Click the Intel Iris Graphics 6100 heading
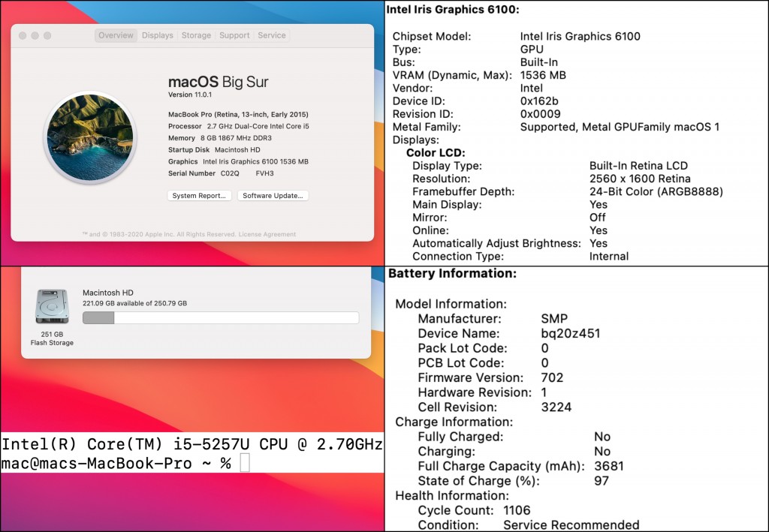Screen dimensions: 769x532 pos(453,9)
